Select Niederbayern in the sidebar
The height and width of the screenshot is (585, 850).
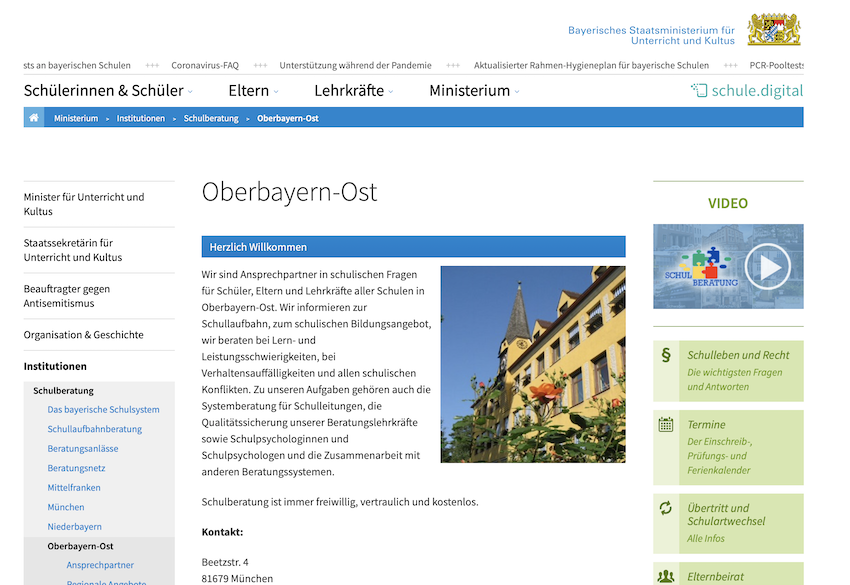click(x=74, y=527)
